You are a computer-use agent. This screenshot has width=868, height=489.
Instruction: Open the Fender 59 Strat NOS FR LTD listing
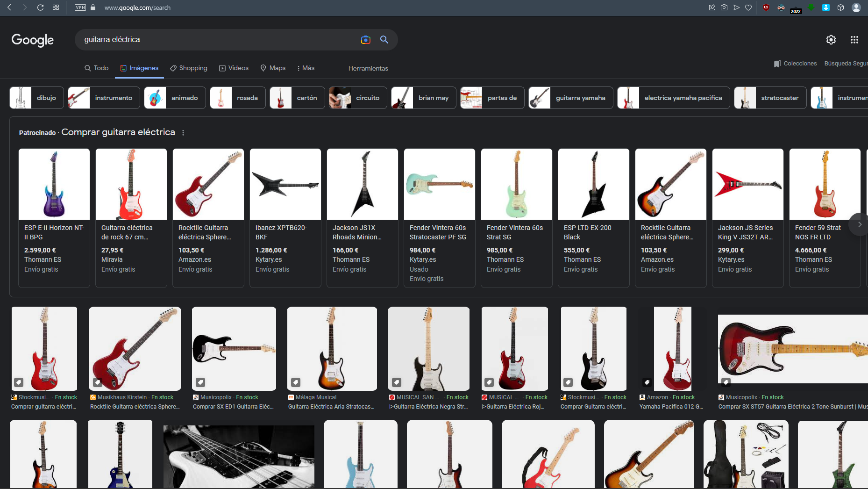[825, 218]
